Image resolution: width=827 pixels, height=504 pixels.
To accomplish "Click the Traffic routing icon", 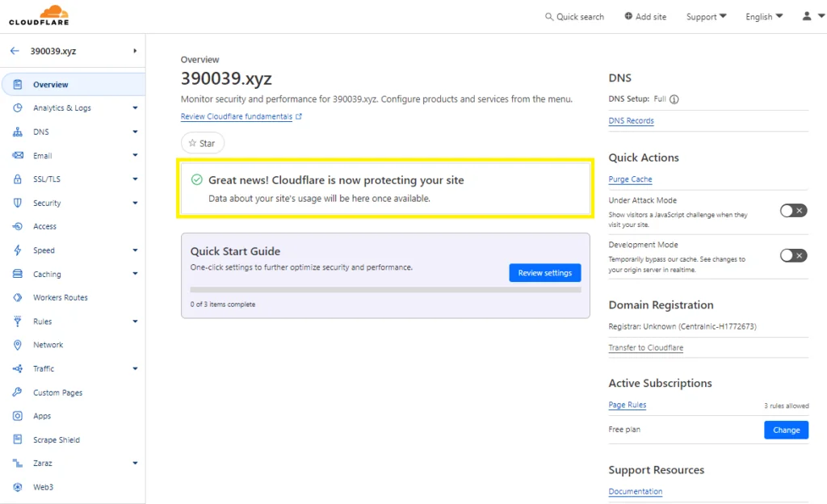I will pyautogui.click(x=18, y=368).
